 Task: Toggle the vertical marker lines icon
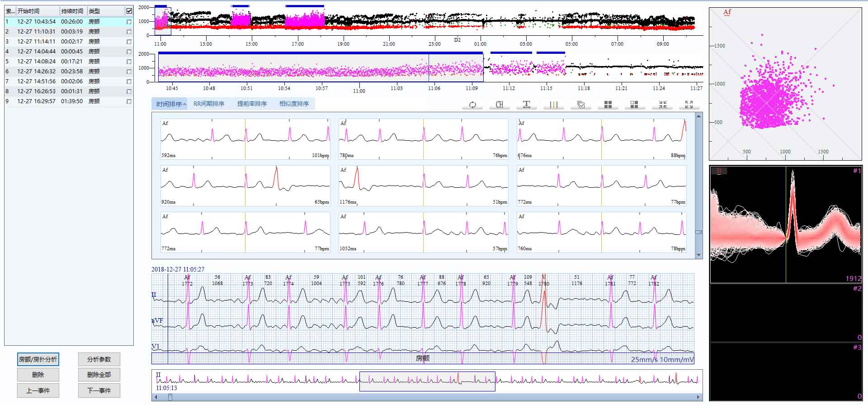point(553,105)
